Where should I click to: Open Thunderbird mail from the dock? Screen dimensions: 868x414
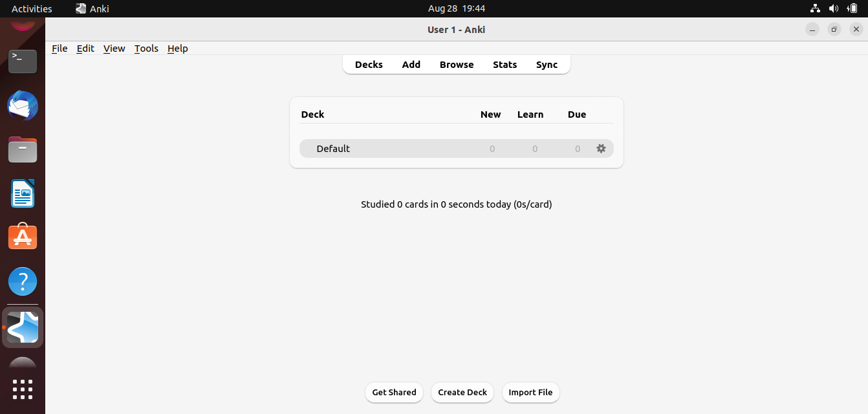23,106
